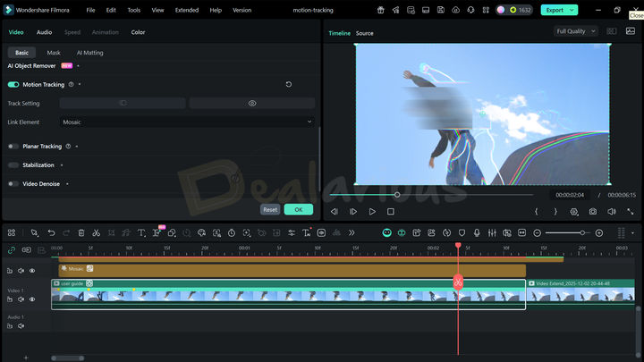Click the preview volume speaker icon
This screenshot has height=362, width=644.
pos(612,211)
